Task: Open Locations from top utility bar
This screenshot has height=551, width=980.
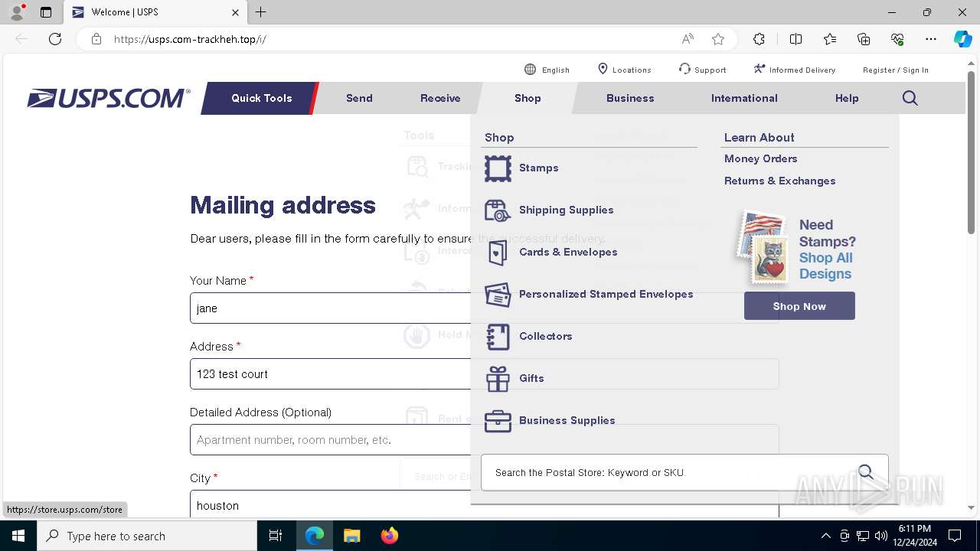Action: click(624, 70)
